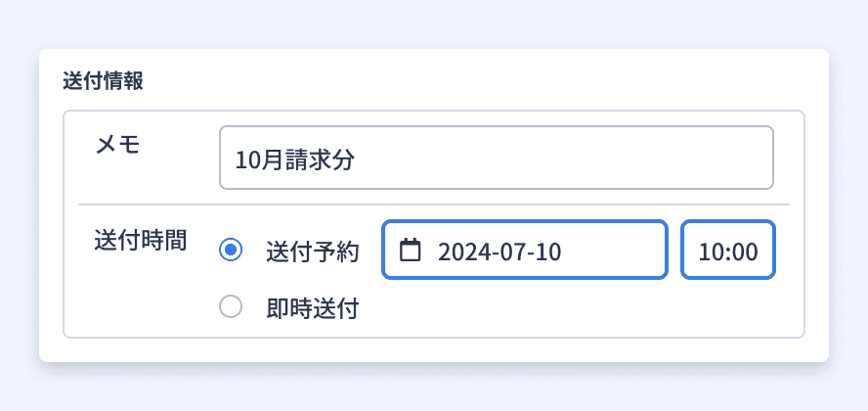Click the month 07 in date field
The height and width of the screenshot is (411, 868).
coord(503,252)
